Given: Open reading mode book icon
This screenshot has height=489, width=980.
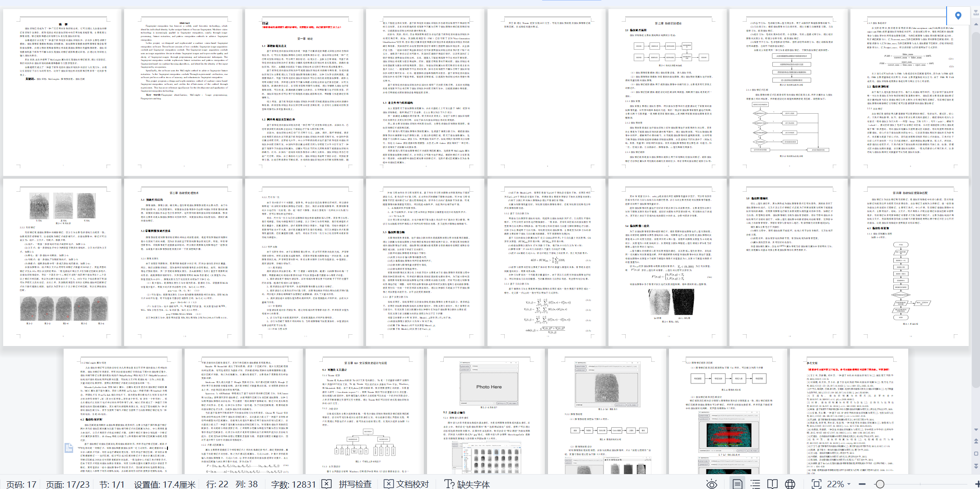Looking at the screenshot, I should (x=772, y=484).
